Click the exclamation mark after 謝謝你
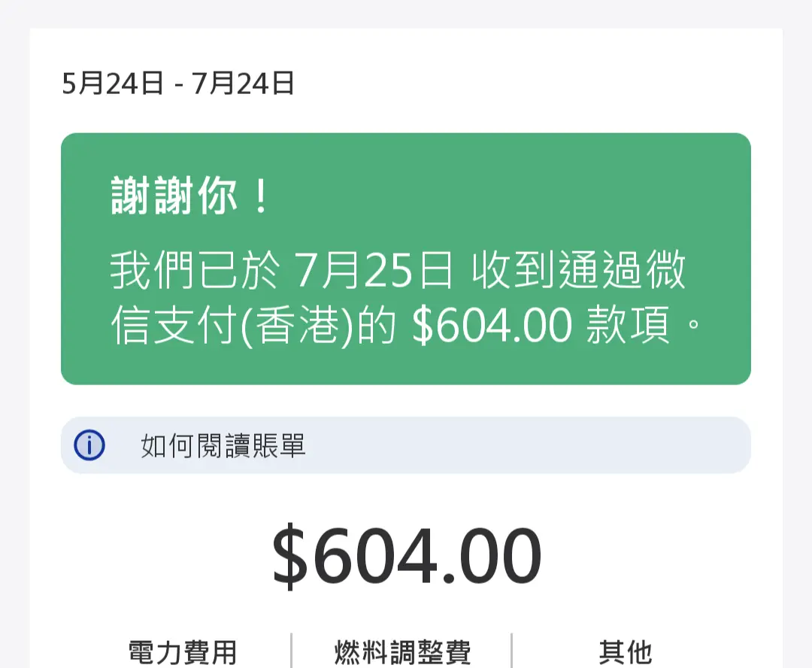812x668 pixels. pos(262,196)
